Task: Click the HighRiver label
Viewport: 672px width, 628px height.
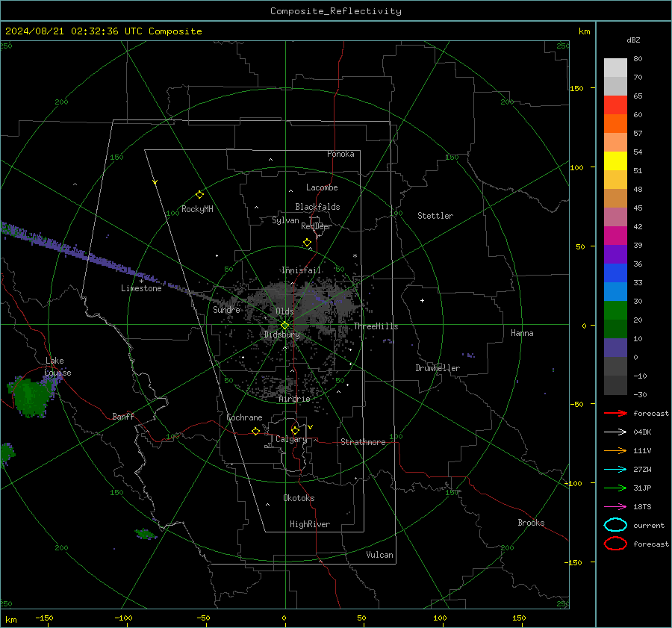Action: [310, 524]
